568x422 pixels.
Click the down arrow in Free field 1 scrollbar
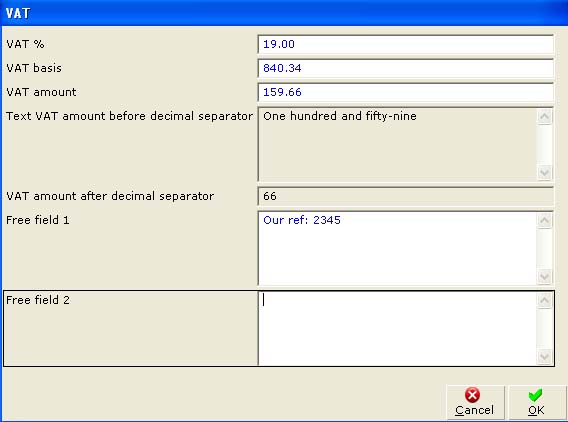544,277
